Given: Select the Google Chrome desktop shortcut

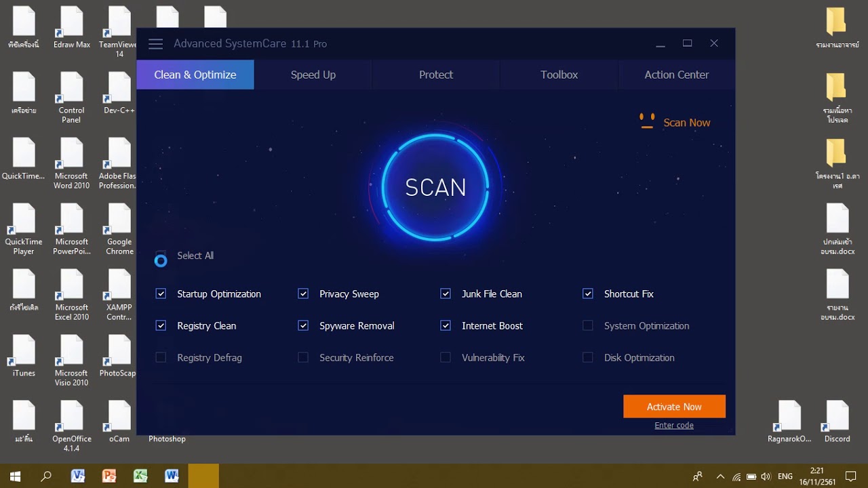Looking at the screenshot, I should [x=119, y=228].
